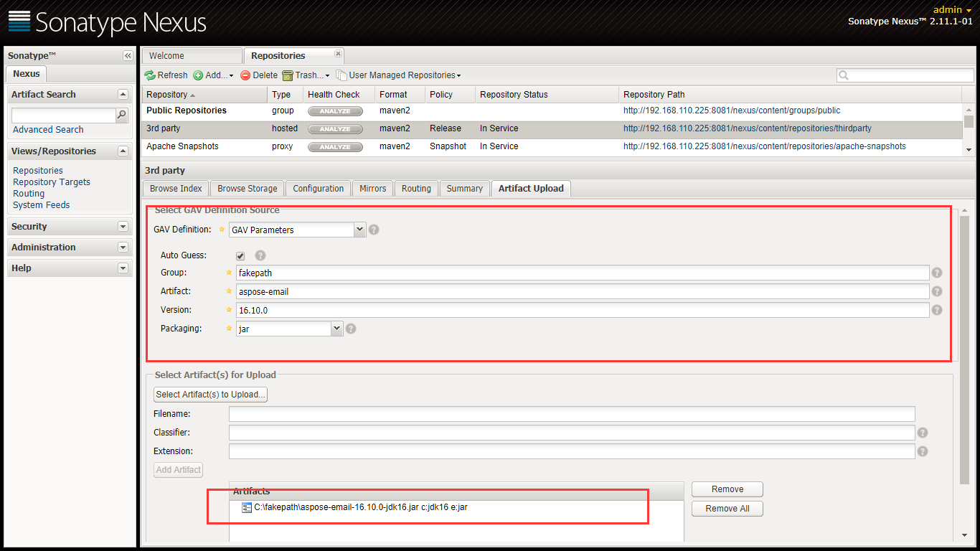Click help icon for Group field
The width and height of the screenshot is (980, 551).
coord(936,273)
